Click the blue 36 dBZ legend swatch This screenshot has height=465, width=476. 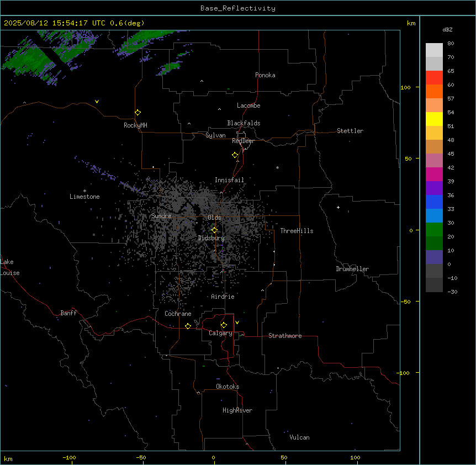[x=434, y=202]
